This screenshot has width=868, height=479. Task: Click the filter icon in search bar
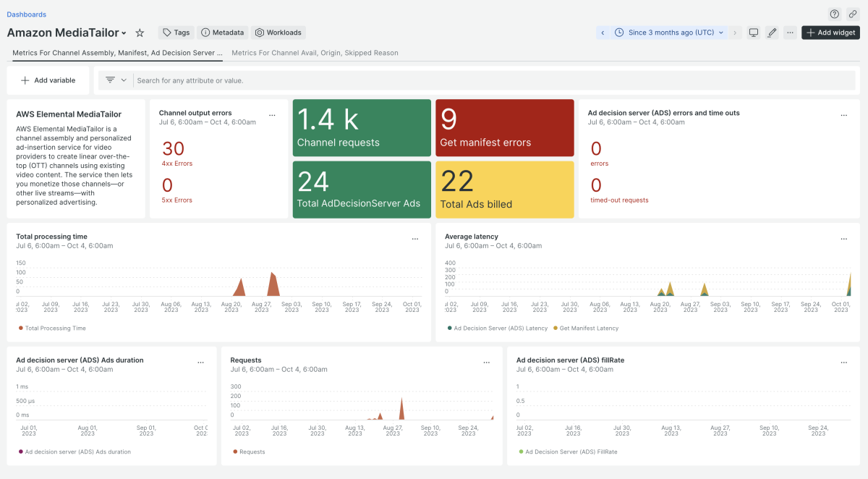(111, 80)
